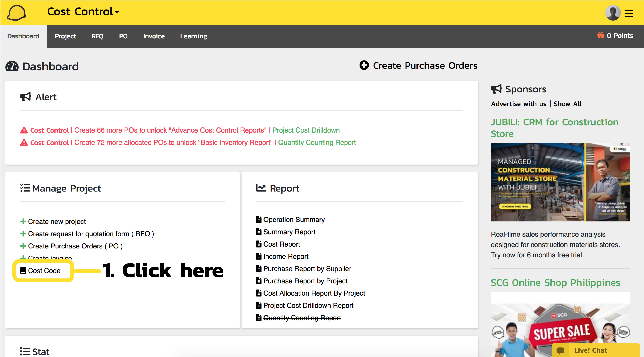Open Purchase Report by Supplier
Image resolution: width=644 pixels, height=357 pixels.
click(x=307, y=268)
